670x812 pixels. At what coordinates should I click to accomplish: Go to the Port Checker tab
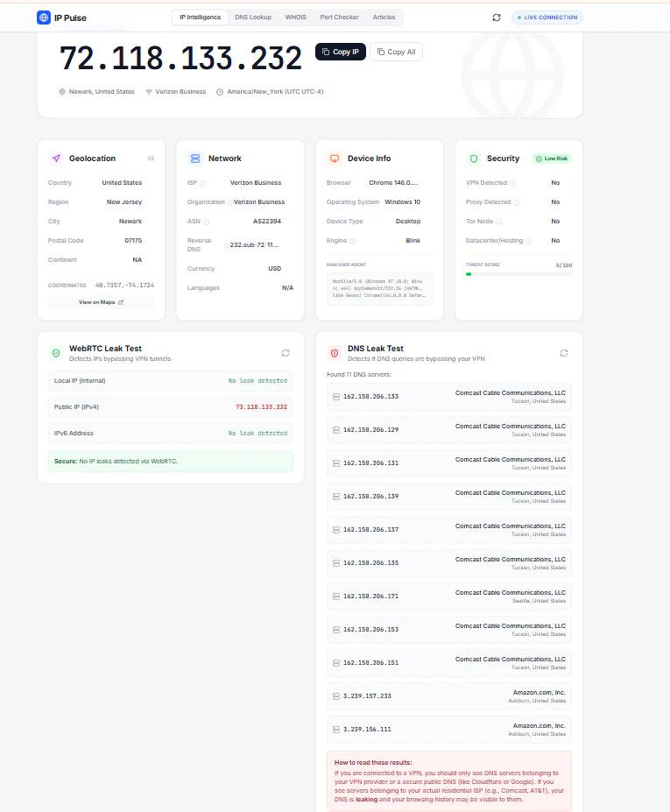coord(339,18)
